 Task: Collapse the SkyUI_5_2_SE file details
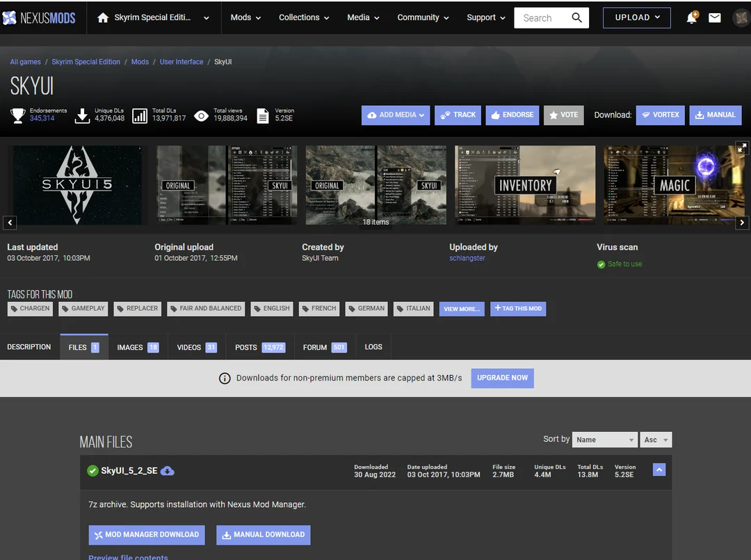(x=659, y=470)
